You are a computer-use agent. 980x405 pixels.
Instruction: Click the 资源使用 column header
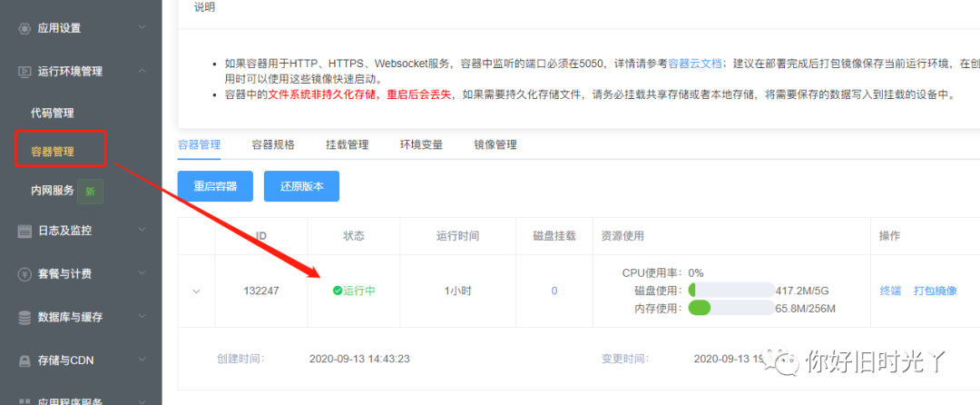click(622, 236)
